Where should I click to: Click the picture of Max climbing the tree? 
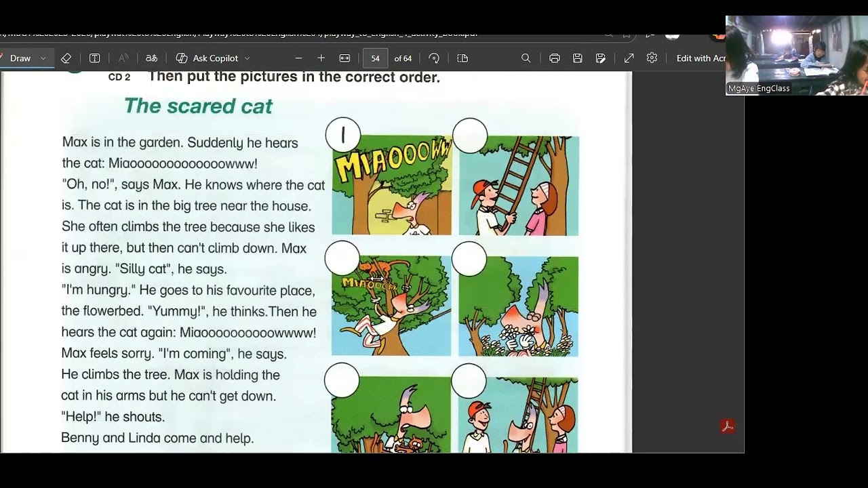point(391,306)
